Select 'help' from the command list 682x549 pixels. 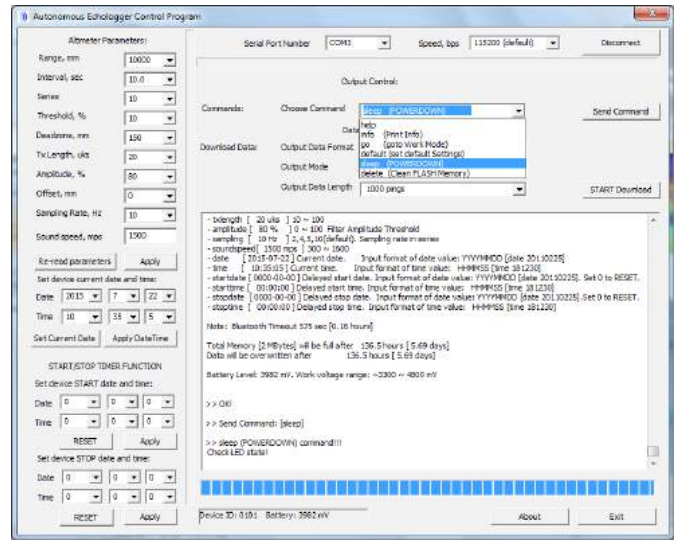368,125
